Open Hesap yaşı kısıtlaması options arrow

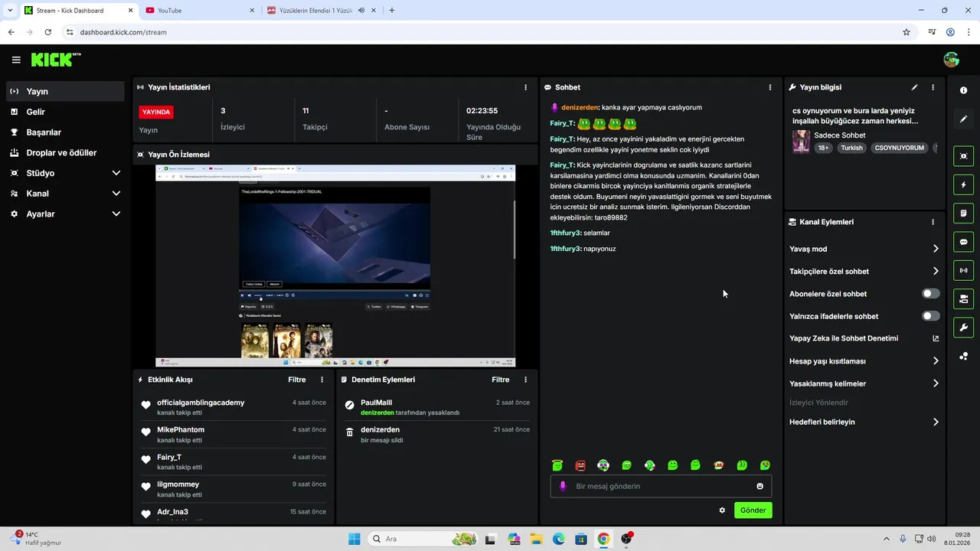pos(936,361)
